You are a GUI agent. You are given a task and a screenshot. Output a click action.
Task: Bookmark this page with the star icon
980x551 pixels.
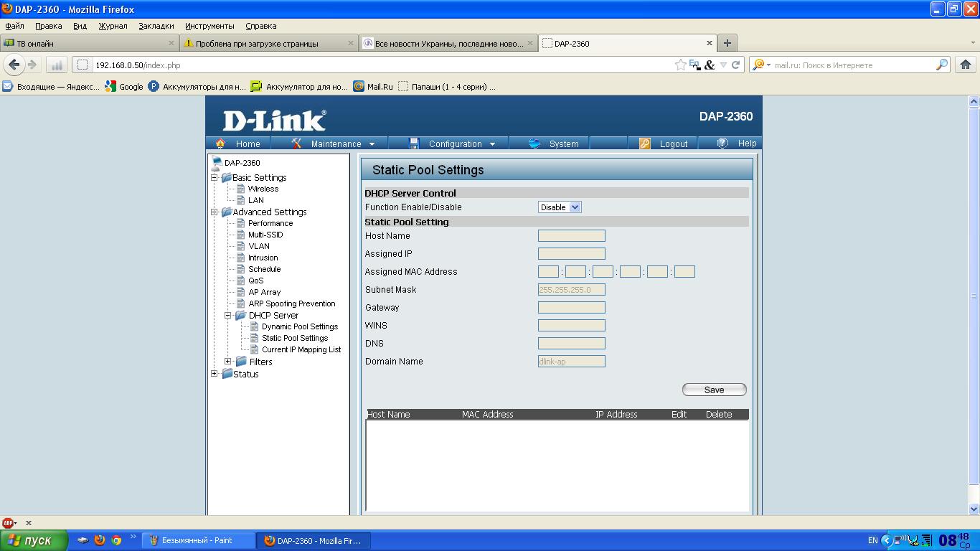pyautogui.click(x=680, y=65)
